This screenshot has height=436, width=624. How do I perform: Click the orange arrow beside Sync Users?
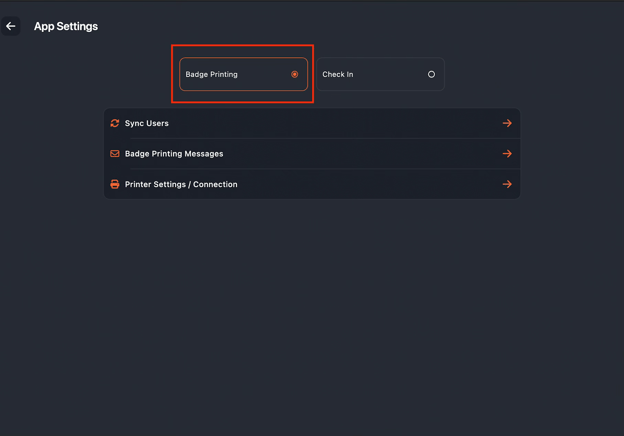tap(507, 124)
